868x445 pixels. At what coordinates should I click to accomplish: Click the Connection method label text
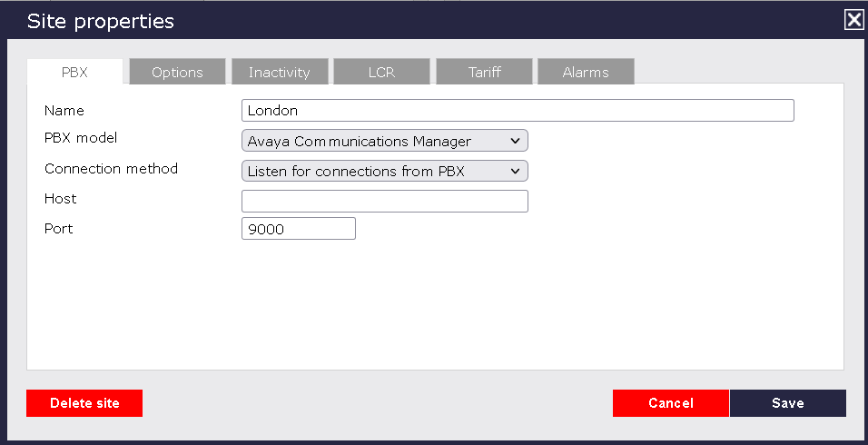click(x=111, y=169)
